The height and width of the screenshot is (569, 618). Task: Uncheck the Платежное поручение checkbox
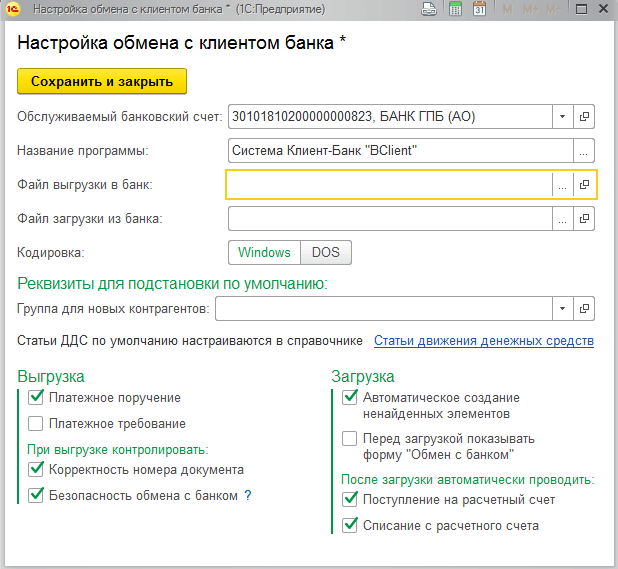36,398
